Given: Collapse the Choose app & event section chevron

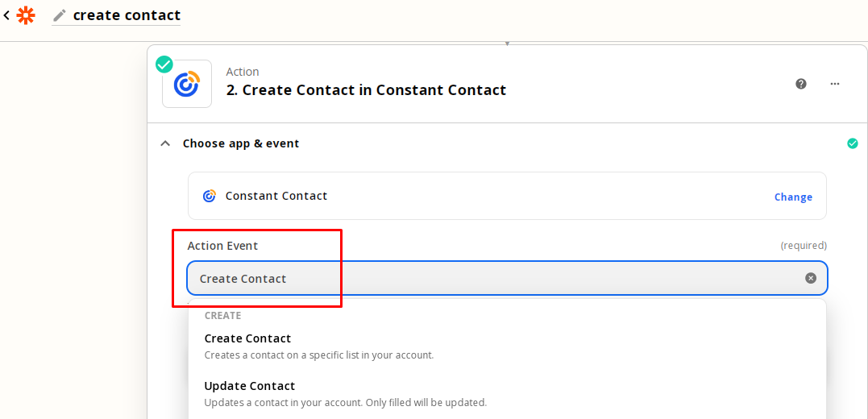Looking at the screenshot, I should 165,143.
